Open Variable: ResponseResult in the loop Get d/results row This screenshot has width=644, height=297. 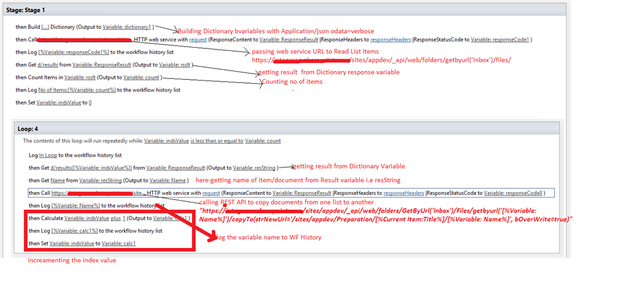[x=176, y=167]
